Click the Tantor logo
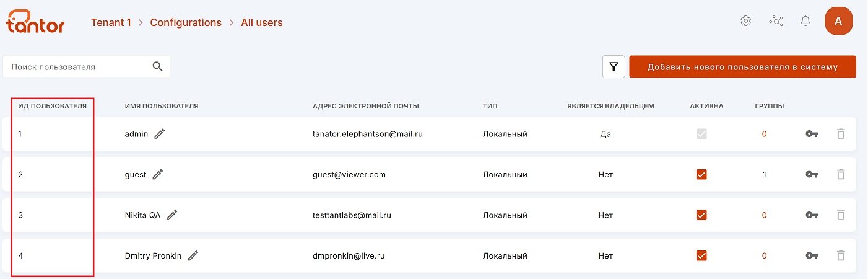The height and width of the screenshot is (279, 868). [x=35, y=22]
